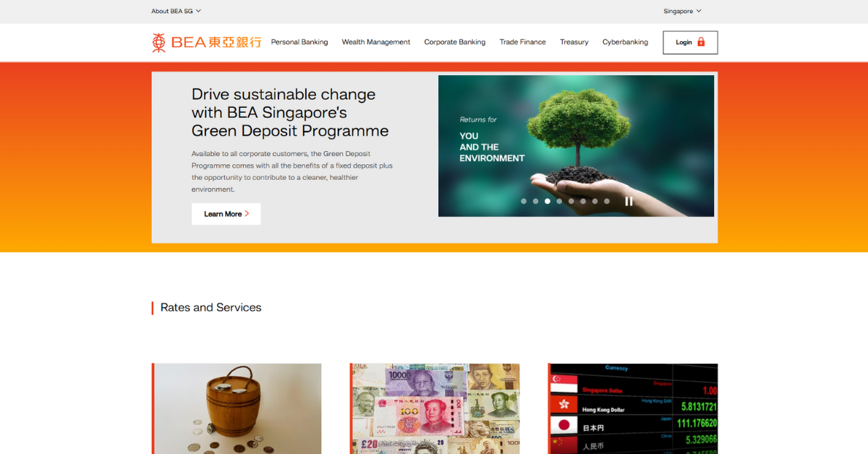
Task: Select the fourth carousel dot
Action: click(x=559, y=202)
